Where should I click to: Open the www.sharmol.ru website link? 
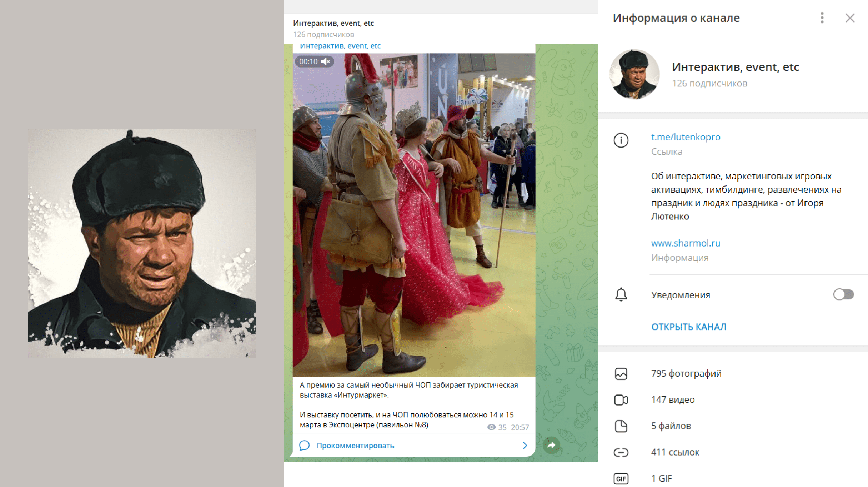click(686, 243)
